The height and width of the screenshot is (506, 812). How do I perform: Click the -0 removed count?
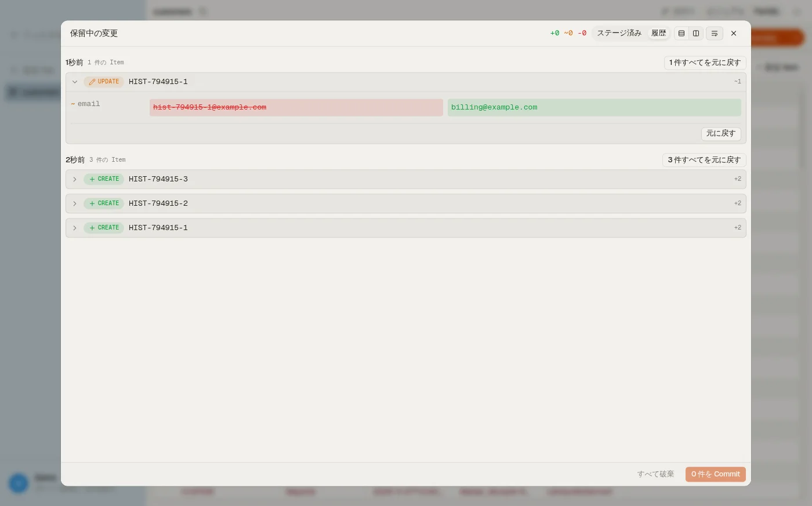[582, 33]
